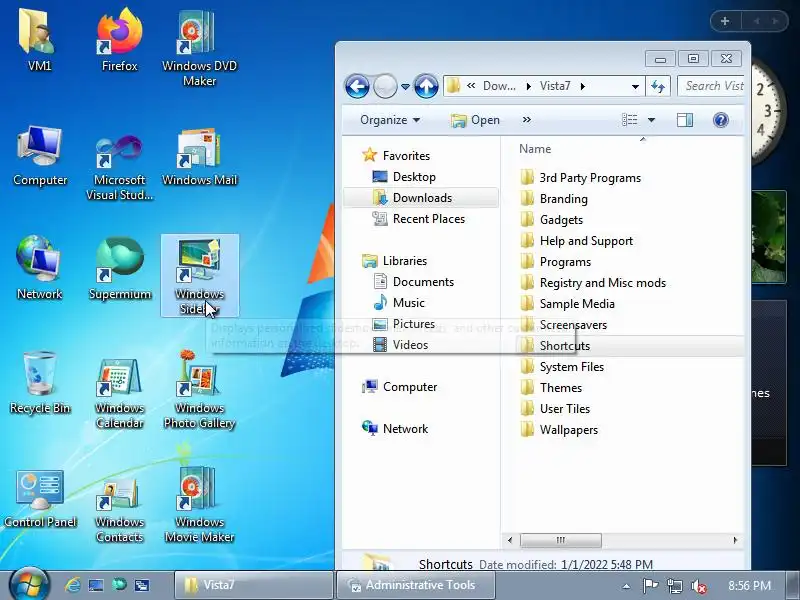The width and height of the screenshot is (800, 600).
Task: Click Open on Explorer toolbar
Action: (x=476, y=120)
